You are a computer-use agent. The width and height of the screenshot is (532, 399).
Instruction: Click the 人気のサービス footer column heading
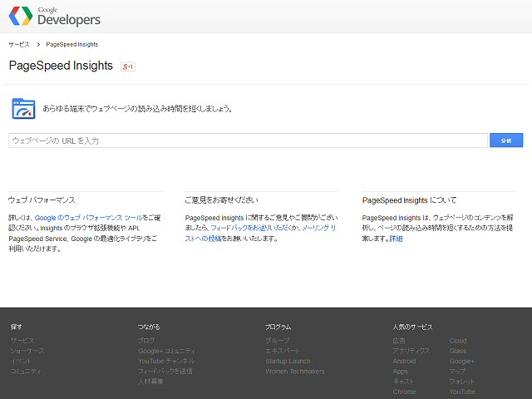tap(412, 327)
